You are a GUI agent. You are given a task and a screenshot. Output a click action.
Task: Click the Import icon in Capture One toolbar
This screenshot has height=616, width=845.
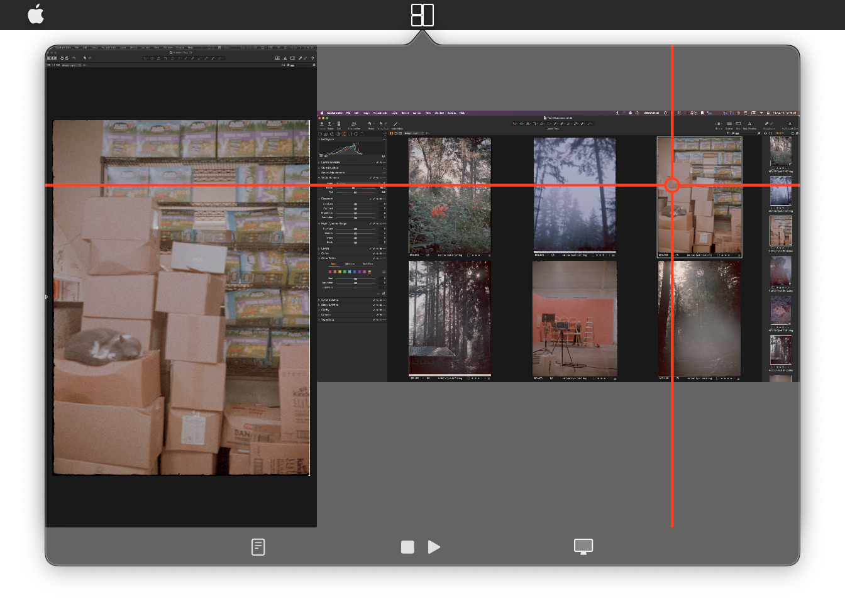[322, 124]
